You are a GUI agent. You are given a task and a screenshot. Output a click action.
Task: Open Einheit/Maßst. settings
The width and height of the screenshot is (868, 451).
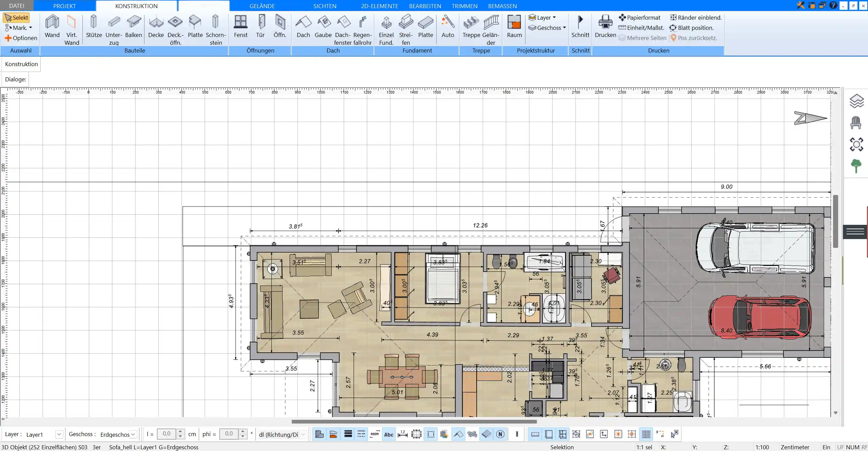point(641,28)
